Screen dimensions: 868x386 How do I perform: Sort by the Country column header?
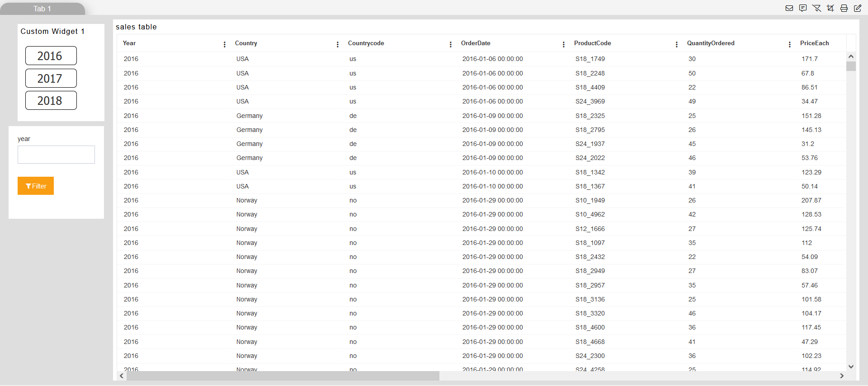pyautogui.click(x=246, y=43)
